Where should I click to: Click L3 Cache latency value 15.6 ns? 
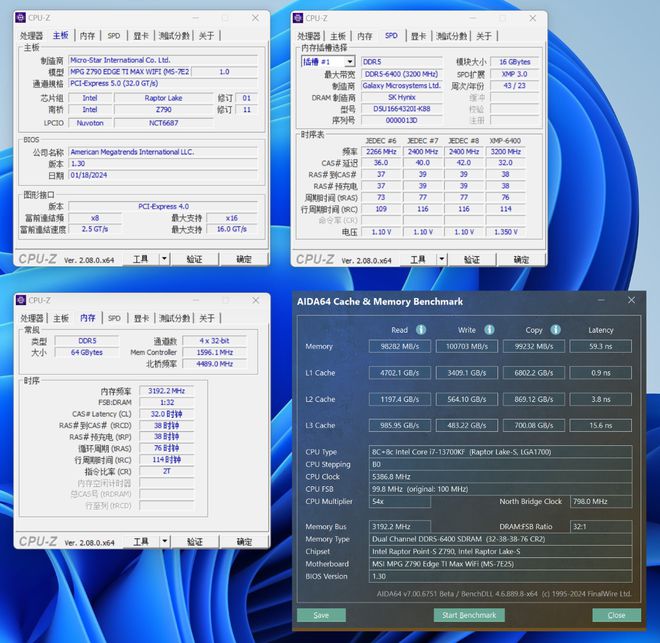click(601, 425)
